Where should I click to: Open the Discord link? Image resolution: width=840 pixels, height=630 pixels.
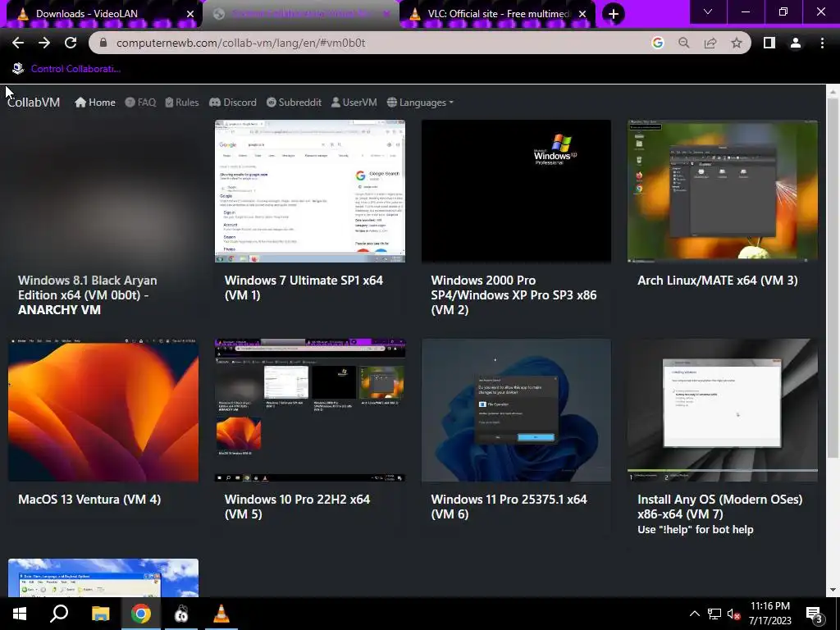[232, 103]
